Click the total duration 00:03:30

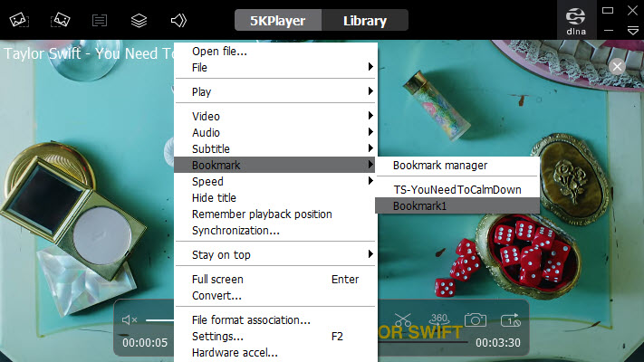click(x=498, y=343)
